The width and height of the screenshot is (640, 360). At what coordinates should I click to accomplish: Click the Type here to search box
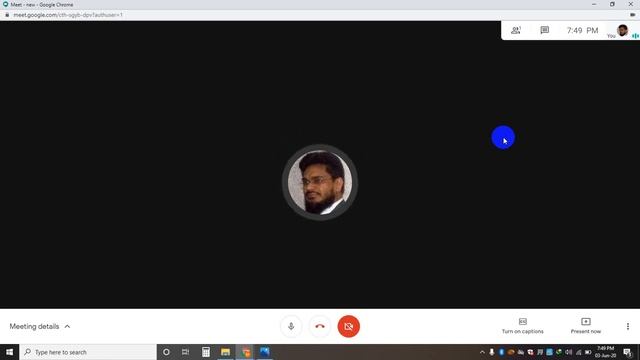(x=88, y=352)
